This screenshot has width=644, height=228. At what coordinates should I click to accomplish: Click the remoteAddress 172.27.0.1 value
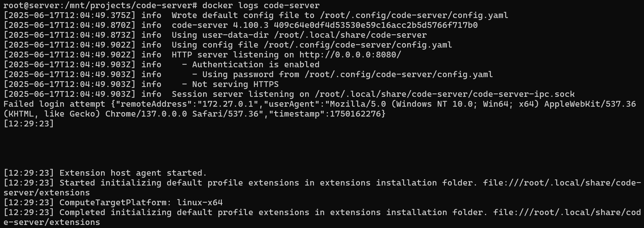(228, 104)
